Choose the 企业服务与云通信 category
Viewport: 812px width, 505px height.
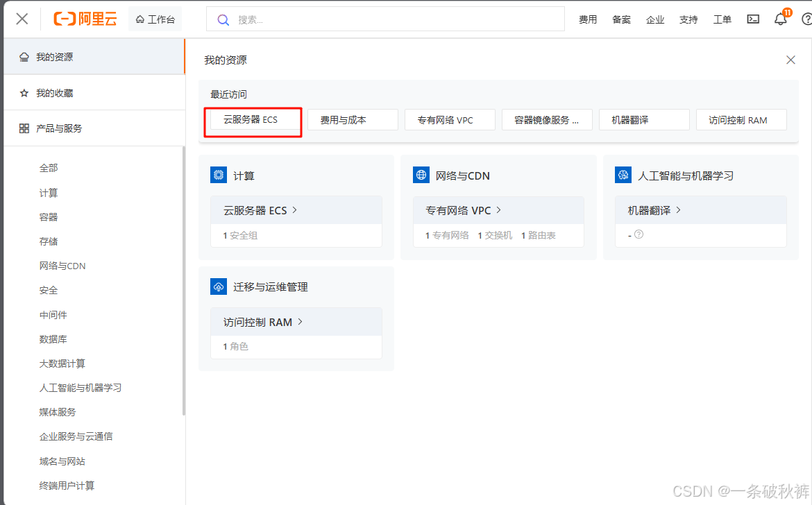coord(76,437)
